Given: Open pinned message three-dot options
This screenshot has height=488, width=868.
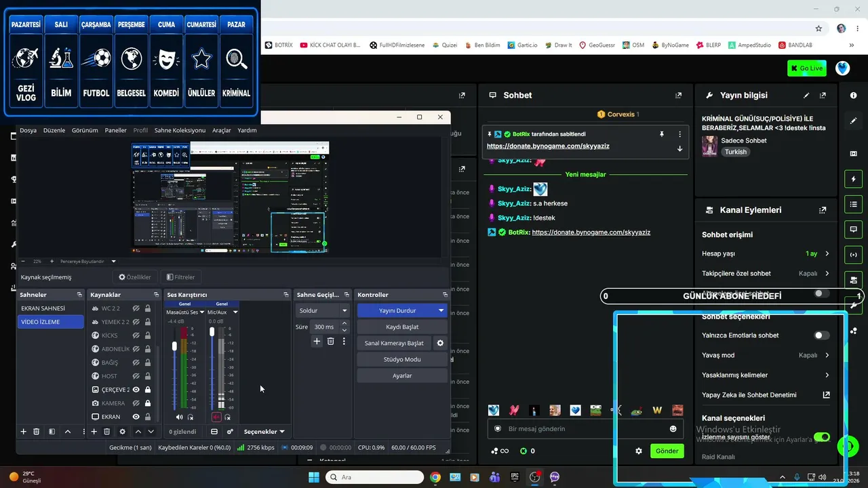Looking at the screenshot, I should click(679, 134).
